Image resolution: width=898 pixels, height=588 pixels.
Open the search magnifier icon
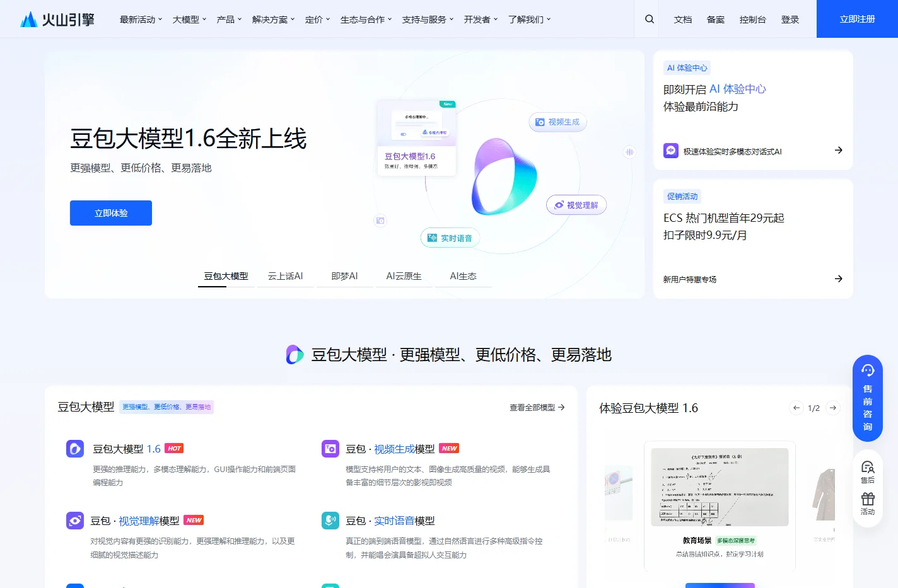[x=650, y=19]
